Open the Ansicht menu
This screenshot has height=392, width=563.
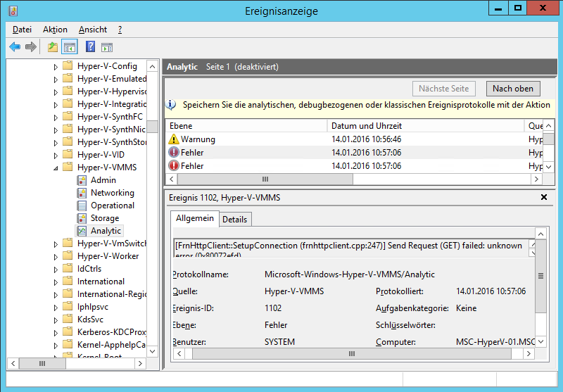point(93,30)
